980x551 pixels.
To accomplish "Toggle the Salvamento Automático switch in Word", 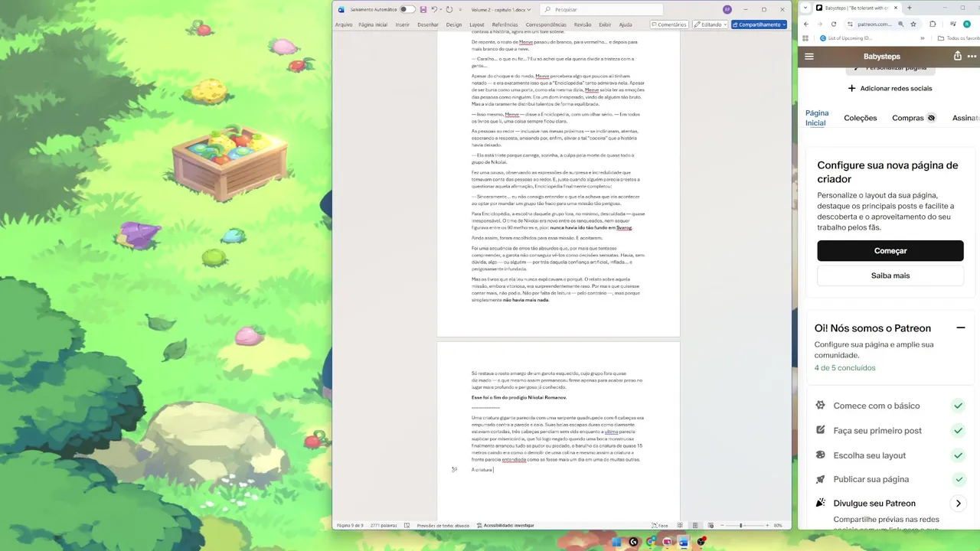I will 407,9.
